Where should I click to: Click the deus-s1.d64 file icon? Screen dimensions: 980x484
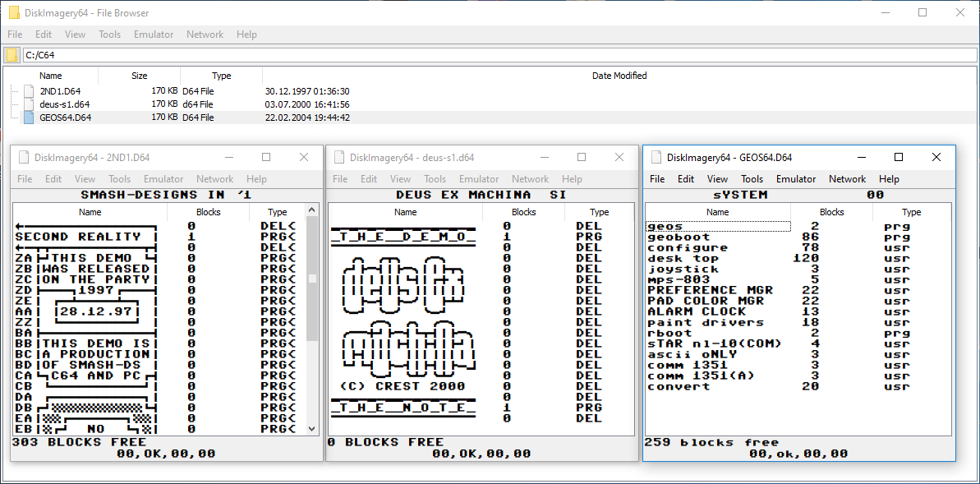click(x=30, y=104)
